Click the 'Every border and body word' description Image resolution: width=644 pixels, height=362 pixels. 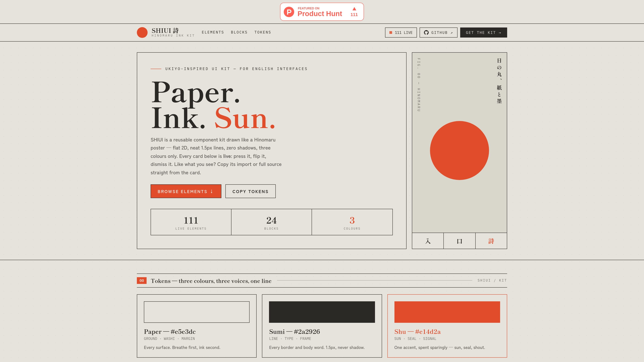[x=317, y=347]
